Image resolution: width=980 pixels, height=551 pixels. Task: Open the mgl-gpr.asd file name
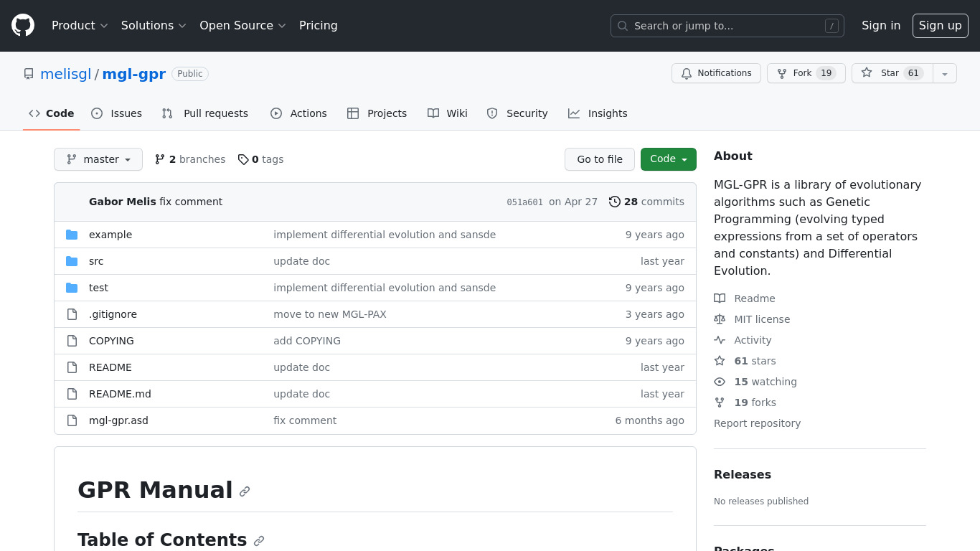pos(118,420)
